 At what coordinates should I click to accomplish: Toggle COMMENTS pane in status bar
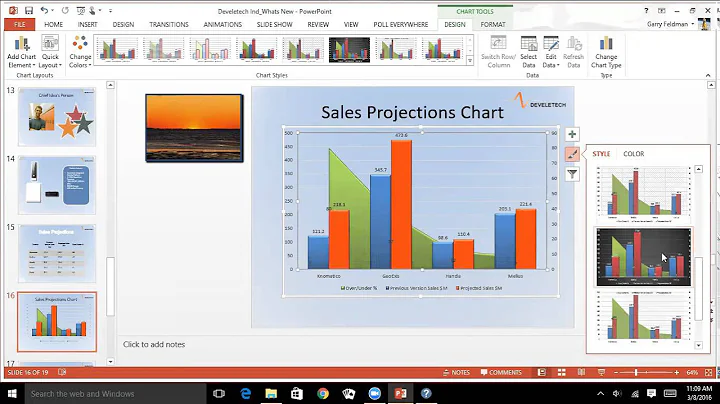pyautogui.click(x=501, y=372)
